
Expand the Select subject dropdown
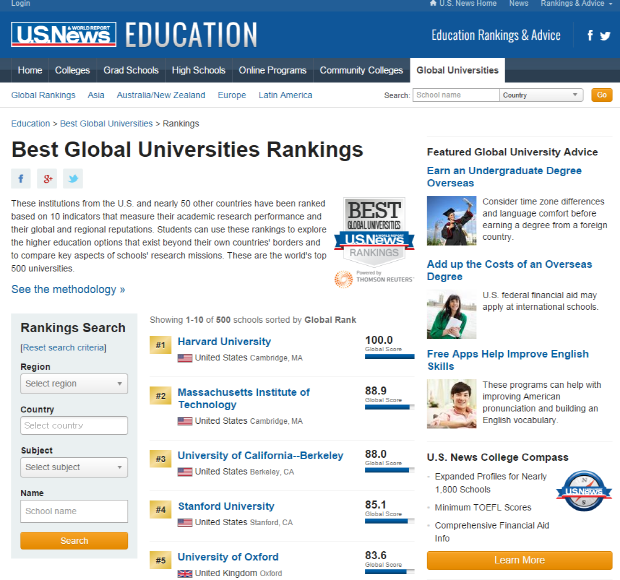(74, 467)
